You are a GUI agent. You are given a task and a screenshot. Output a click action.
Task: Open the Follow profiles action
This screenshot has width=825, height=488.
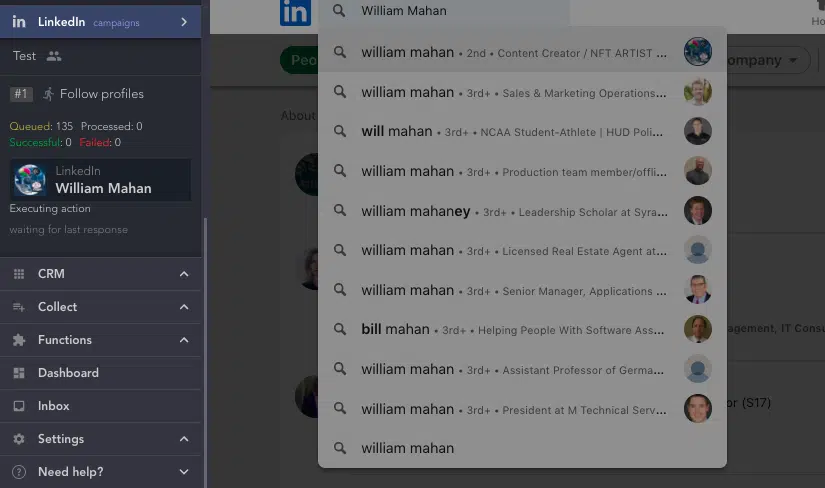(102, 94)
